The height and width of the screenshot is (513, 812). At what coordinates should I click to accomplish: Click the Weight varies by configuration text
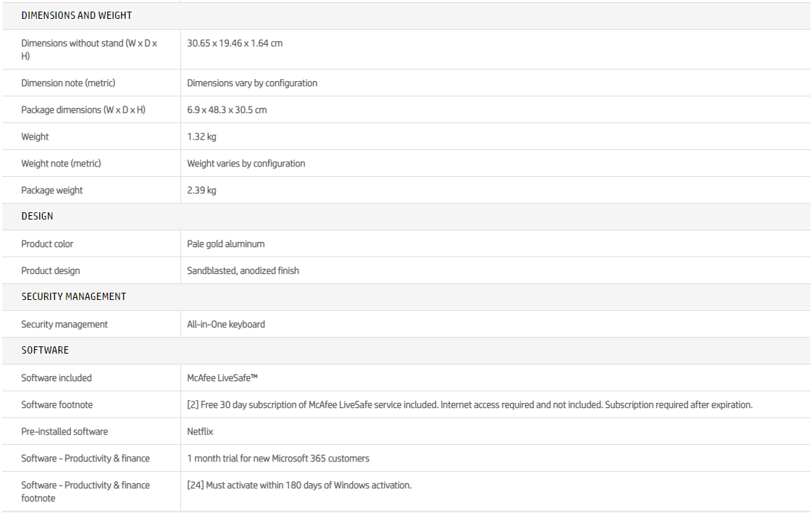pos(246,164)
